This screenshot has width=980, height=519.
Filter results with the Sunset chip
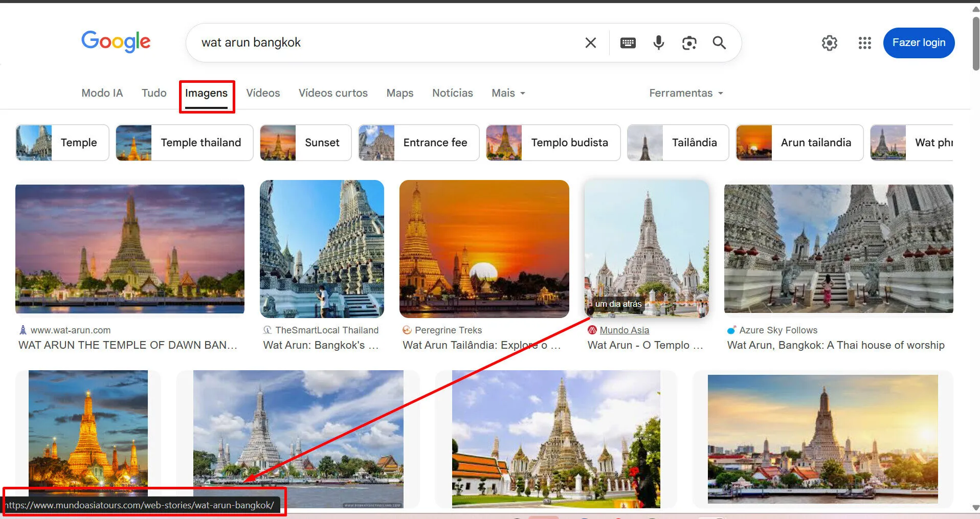pos(322,143)
